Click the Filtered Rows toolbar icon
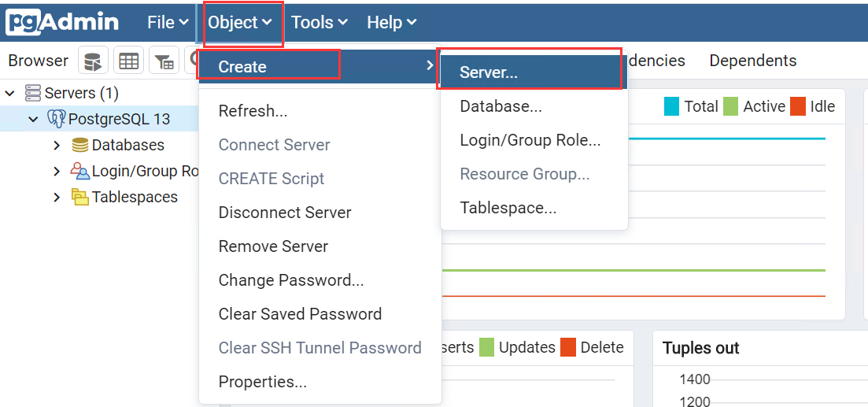 point(164,61)
